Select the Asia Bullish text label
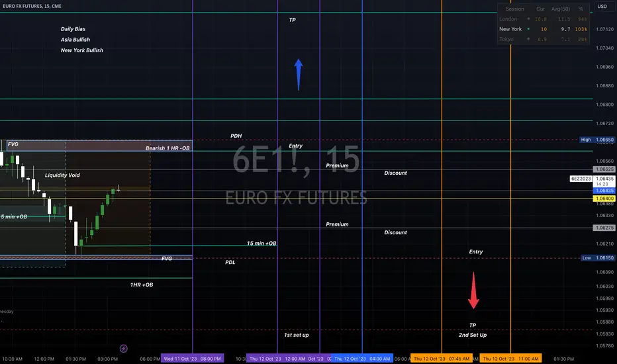The image size is (617, 364). 75,40
